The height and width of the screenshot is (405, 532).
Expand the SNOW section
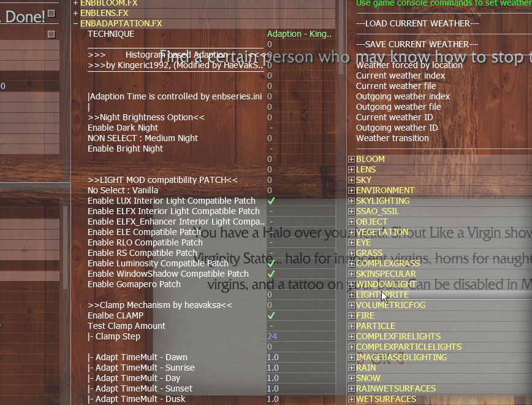[x=352, y=379]
